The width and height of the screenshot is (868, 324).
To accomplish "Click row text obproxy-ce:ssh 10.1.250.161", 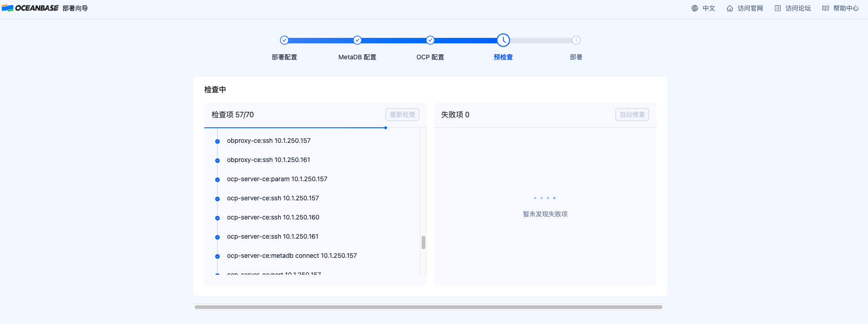I will [x=269, y=160].
